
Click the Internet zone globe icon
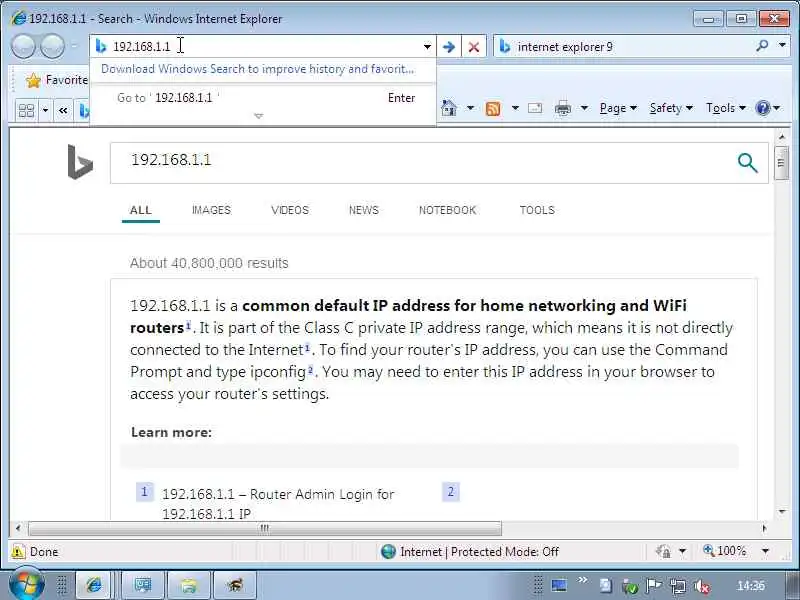point(388,552)
